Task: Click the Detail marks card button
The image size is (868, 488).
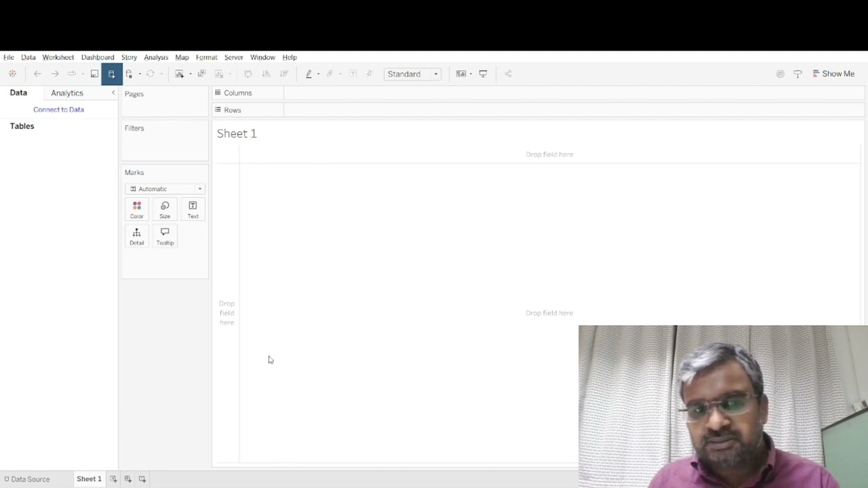Action: pyautogui.click(x=137, y=236)
